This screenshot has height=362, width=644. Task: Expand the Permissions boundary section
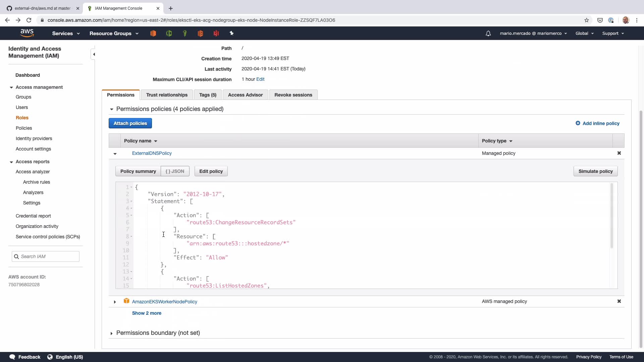pyautogui.click(x=111, y=333)
